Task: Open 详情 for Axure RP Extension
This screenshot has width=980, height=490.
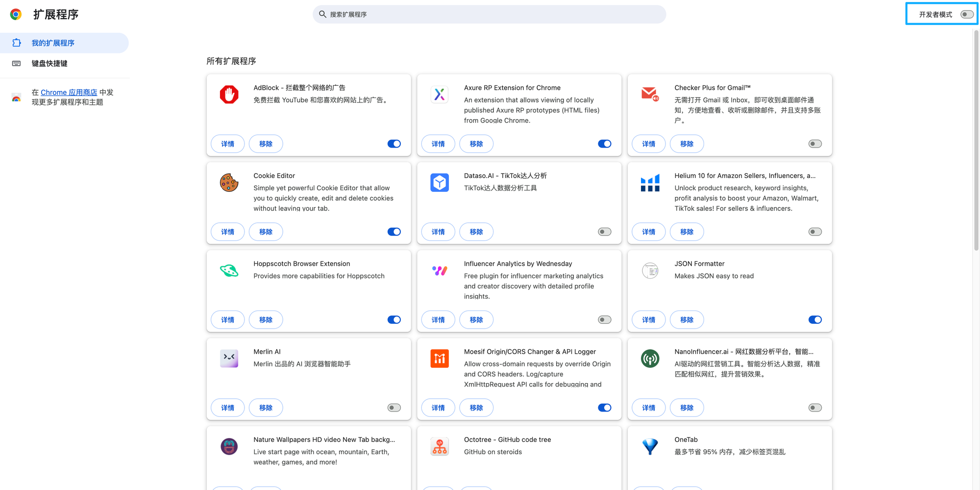Action: 438,144
